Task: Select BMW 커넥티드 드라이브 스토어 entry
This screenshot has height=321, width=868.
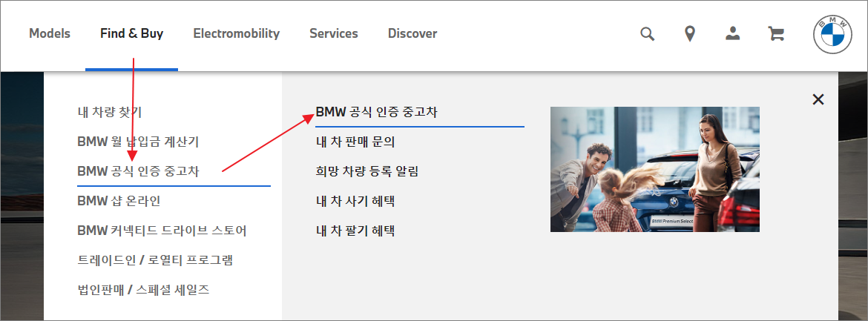Action: coord(162,231)
